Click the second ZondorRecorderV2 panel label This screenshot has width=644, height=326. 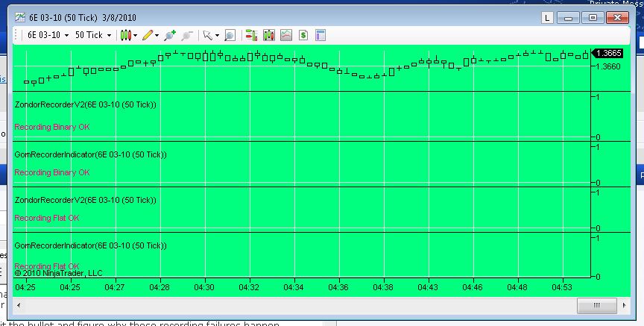(x=86, y=200)
